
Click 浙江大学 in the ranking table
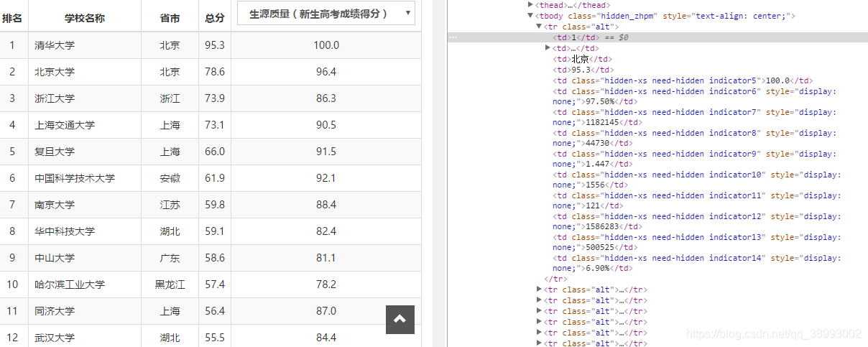pyautogui.click(x=55, y=98)
